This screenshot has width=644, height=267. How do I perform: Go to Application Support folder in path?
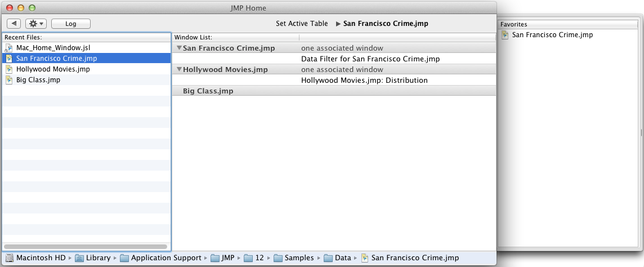(166, 258)
